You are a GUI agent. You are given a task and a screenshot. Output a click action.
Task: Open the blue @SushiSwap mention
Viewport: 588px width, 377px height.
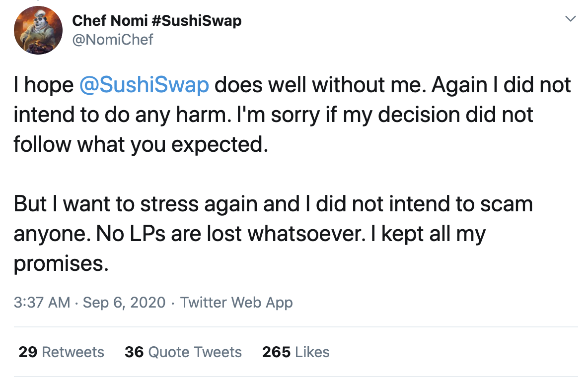(144, 85)
